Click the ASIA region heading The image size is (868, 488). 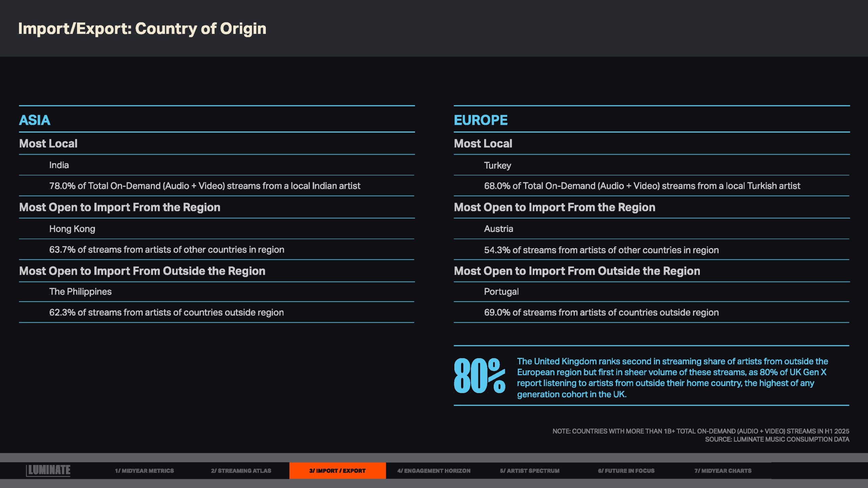click(35, 120)
